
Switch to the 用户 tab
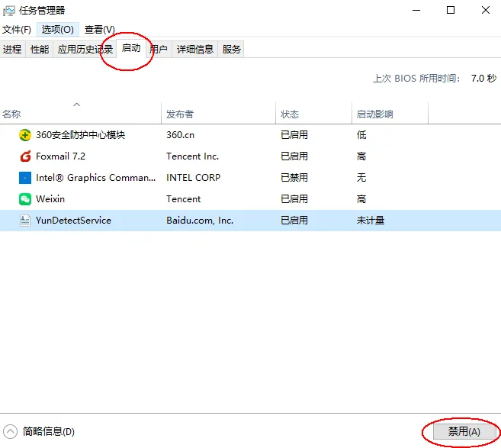(x=159, y=50)
